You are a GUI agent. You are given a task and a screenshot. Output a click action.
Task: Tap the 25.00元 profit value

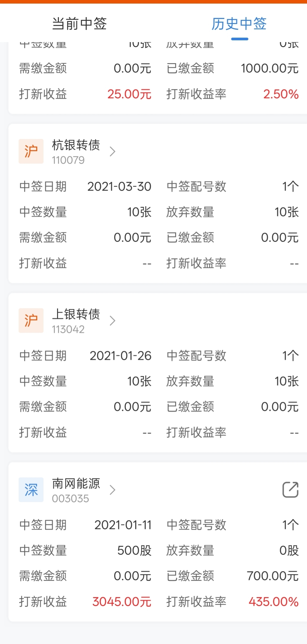tap(129, 94)
